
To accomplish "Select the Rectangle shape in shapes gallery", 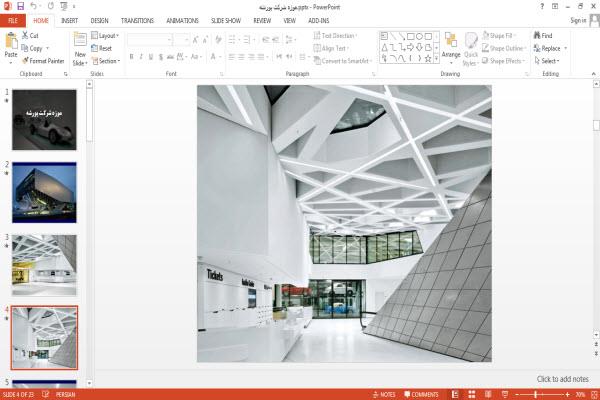I will tap(411, 36).
